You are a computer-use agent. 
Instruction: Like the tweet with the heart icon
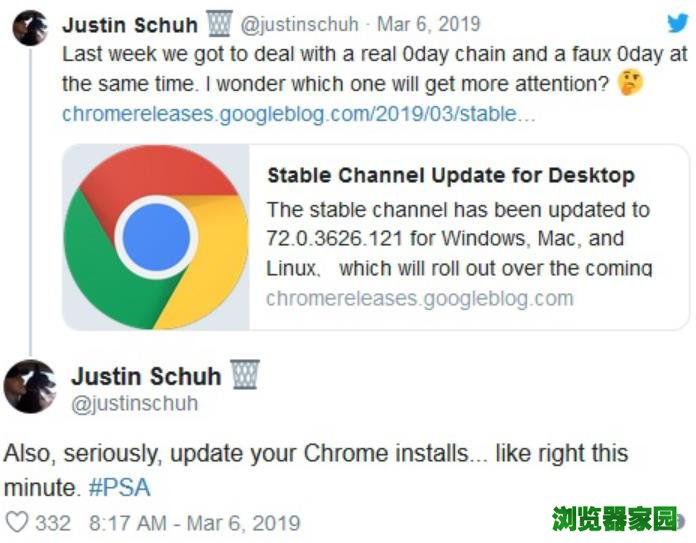point(17,522)
